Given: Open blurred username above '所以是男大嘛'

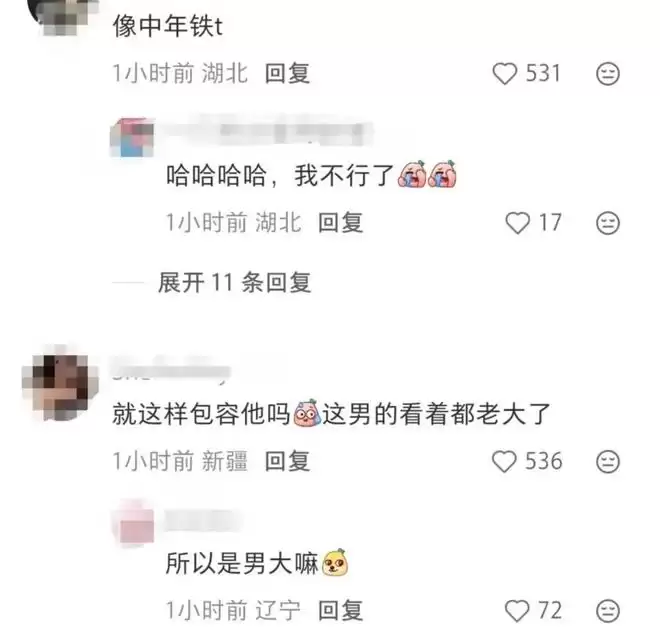Looking at the screenshot, I should pyautogui.click(x=205, y=520).
